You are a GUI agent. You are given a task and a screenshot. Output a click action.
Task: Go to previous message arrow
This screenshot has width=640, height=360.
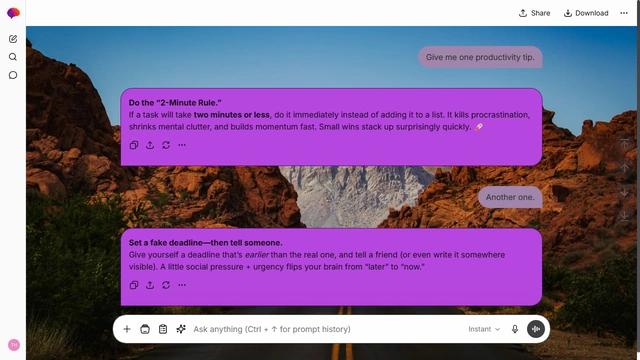pyautogui.click(x=624, y=167)
